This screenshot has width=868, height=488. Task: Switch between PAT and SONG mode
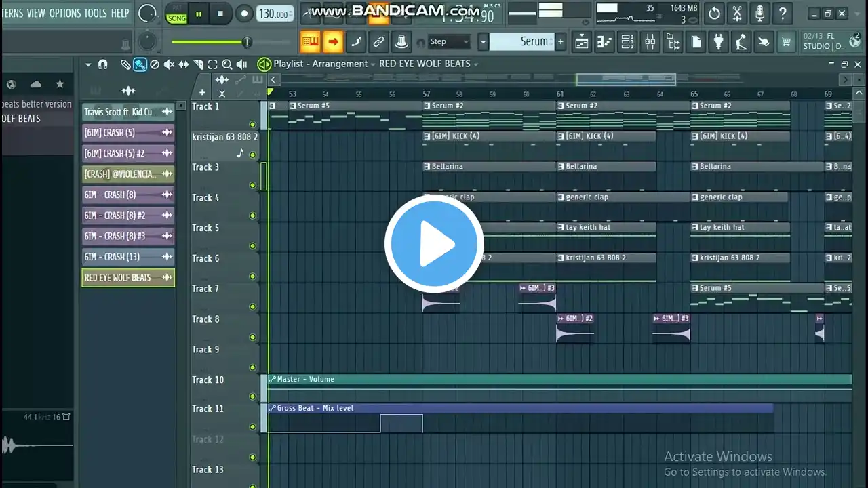[x=176, y=14]
